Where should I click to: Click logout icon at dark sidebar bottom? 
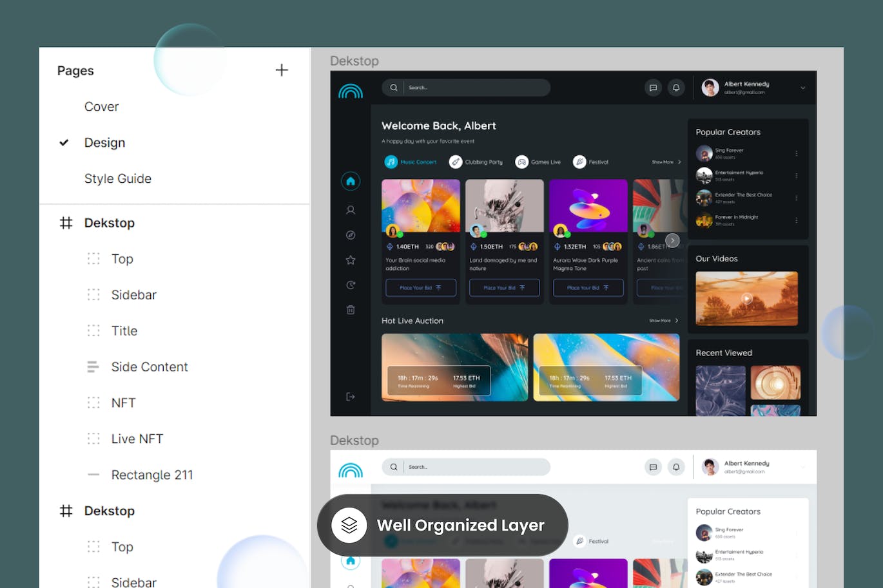(351, 397)
